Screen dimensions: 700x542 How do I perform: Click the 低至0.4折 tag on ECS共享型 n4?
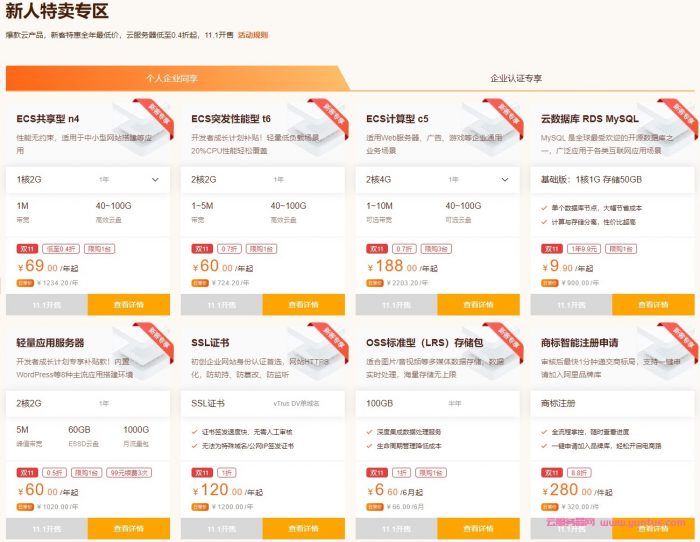click(61, 249)
